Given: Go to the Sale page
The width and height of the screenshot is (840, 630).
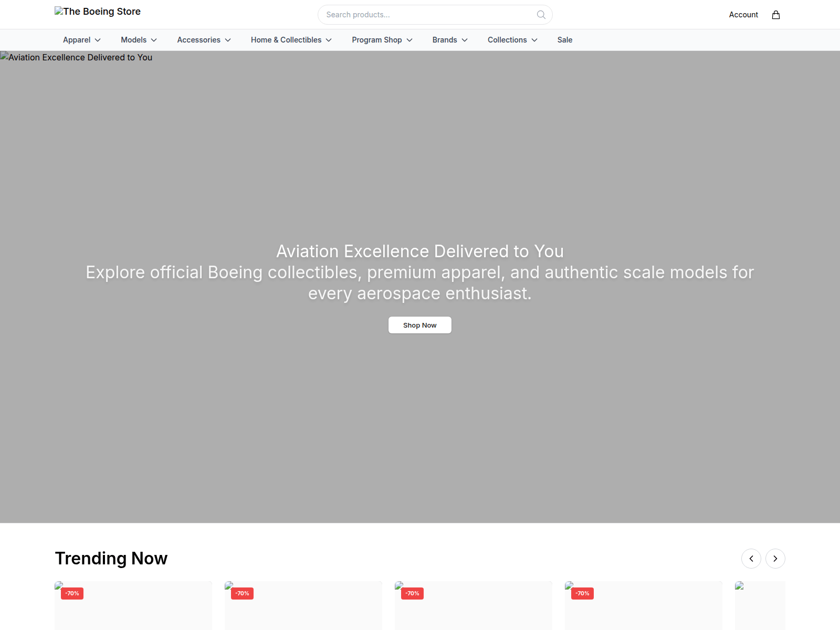Looking at the screenshot, I should click(565, 40).
